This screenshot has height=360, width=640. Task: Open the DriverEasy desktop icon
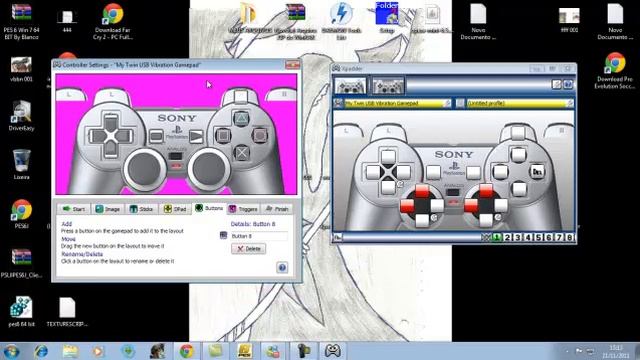pyautogui.click(x=21, y=116)
